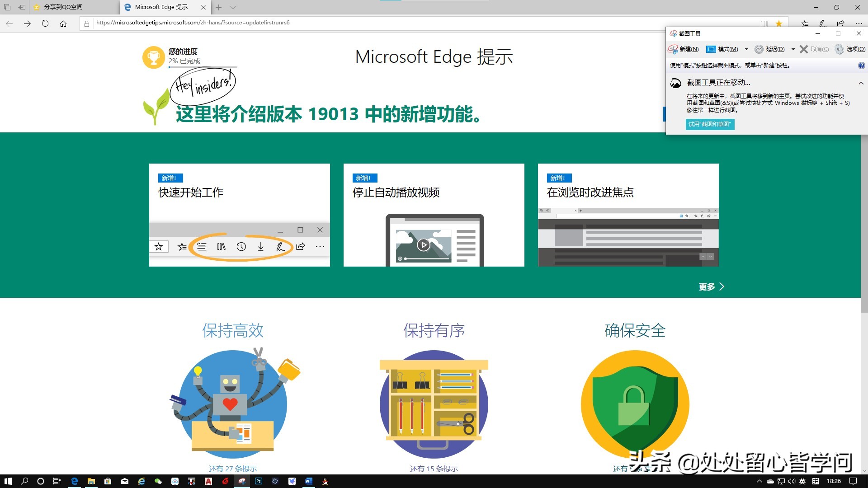The height and width of the screenshot is (488, 868).
Task: Share the current page in Edge
Action: pyautogui.click(x=840, y=23)
